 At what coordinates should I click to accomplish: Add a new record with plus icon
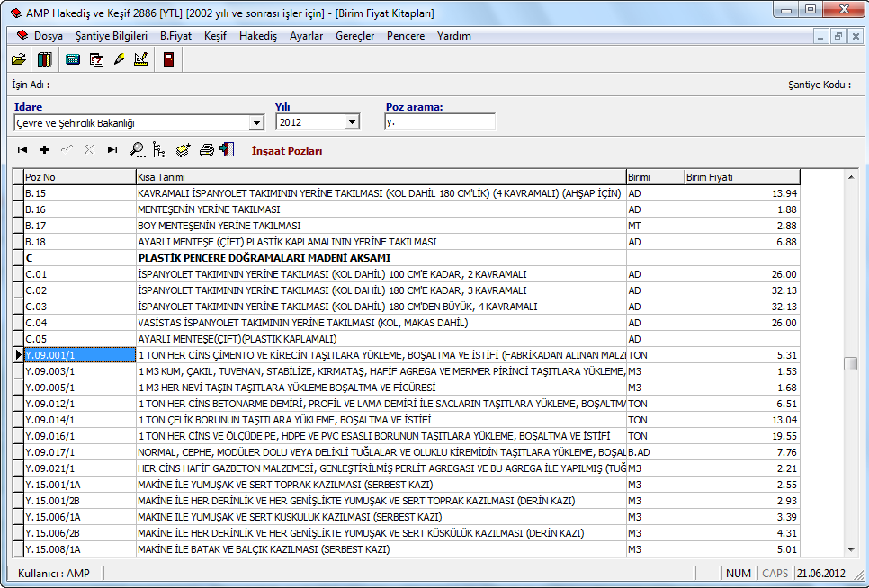[44, 150]
